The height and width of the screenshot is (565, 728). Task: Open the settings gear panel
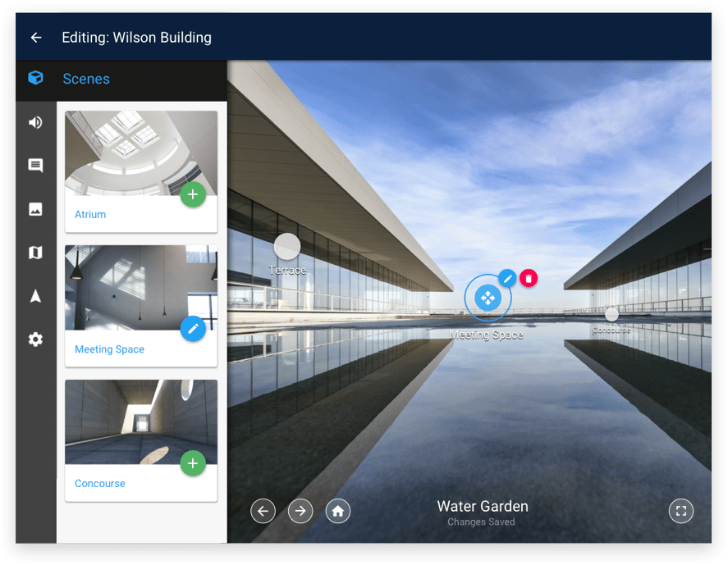tap(36, 339)
